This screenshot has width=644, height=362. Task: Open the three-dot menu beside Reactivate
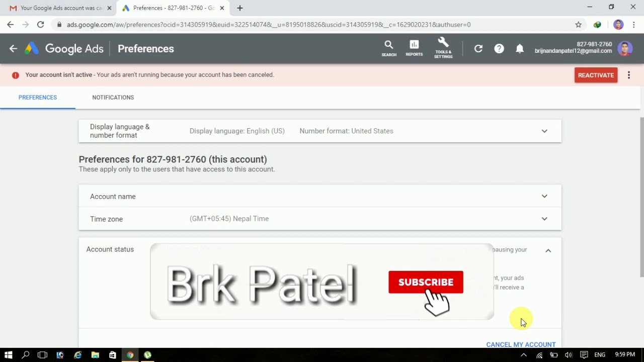[629, 75]
